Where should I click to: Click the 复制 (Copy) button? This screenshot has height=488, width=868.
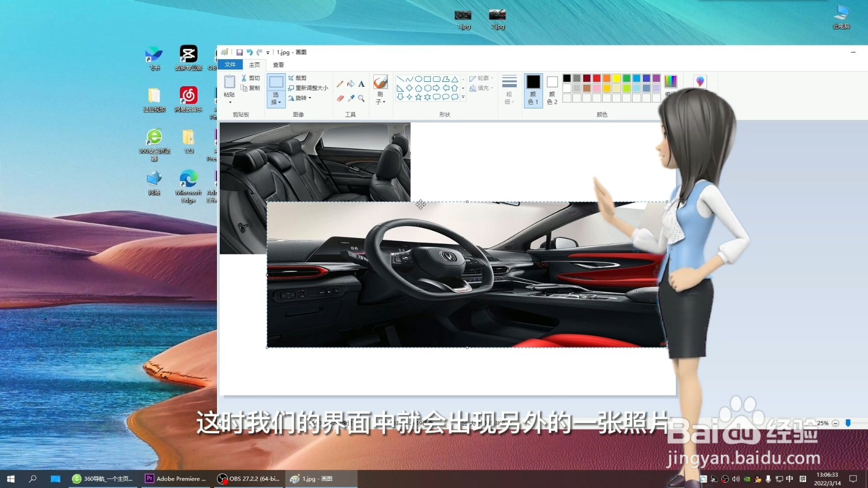click(251, 88)
